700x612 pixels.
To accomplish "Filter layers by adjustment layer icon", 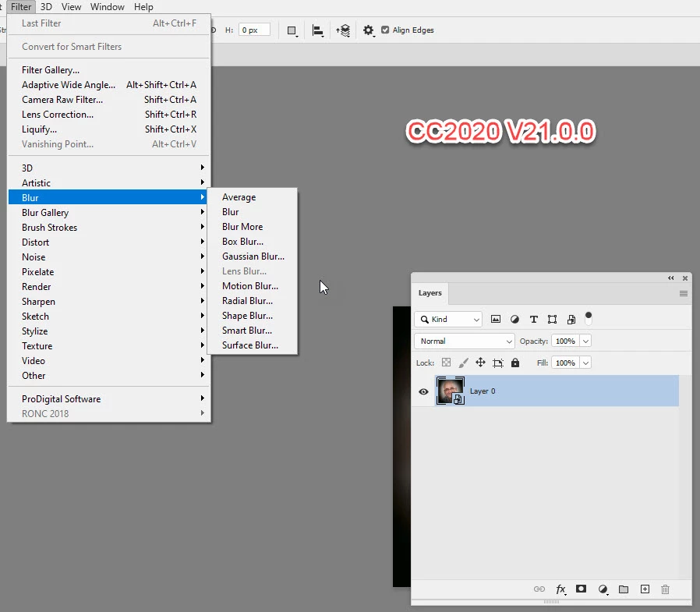I will [x=514, y=319].
